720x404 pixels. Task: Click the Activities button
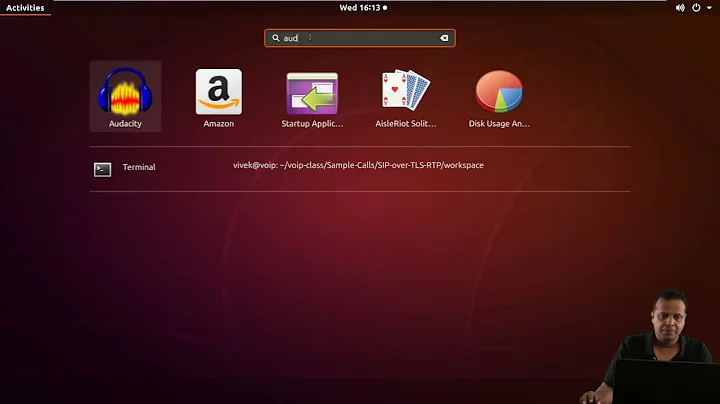point(25,8)
